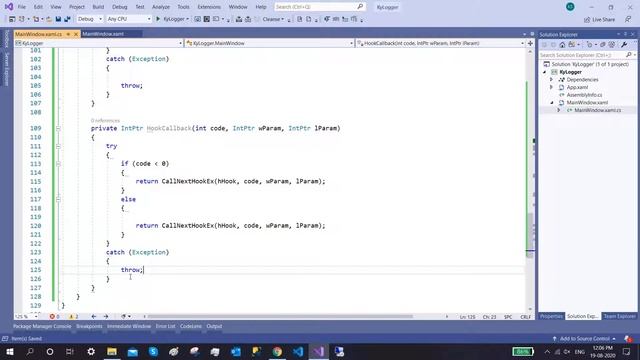Image resolution: width=640 pixels, height=360 pixels.
Task: Open Solution Explorer Properties wrench icon
Action: click(624, 44)
